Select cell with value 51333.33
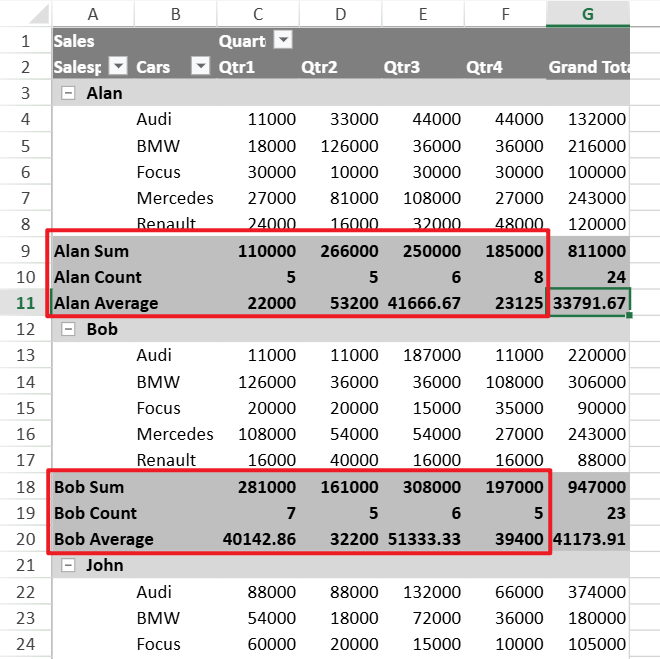 [423, 539]
